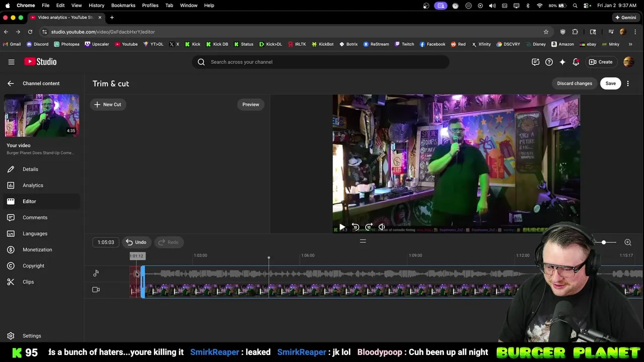Reload the browser page
644x362 pixels.
(30, 32)
